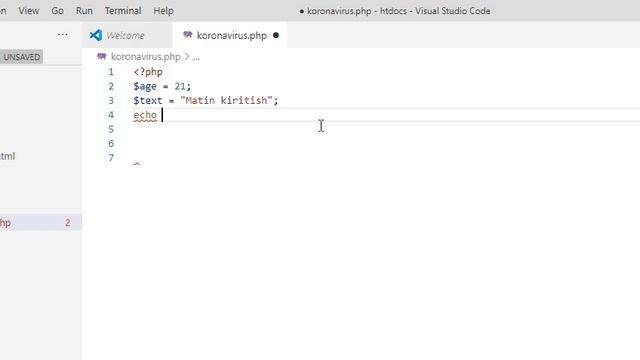Click line number 4 in the gutter
This screenshot has height=360, width=640.
111,115
